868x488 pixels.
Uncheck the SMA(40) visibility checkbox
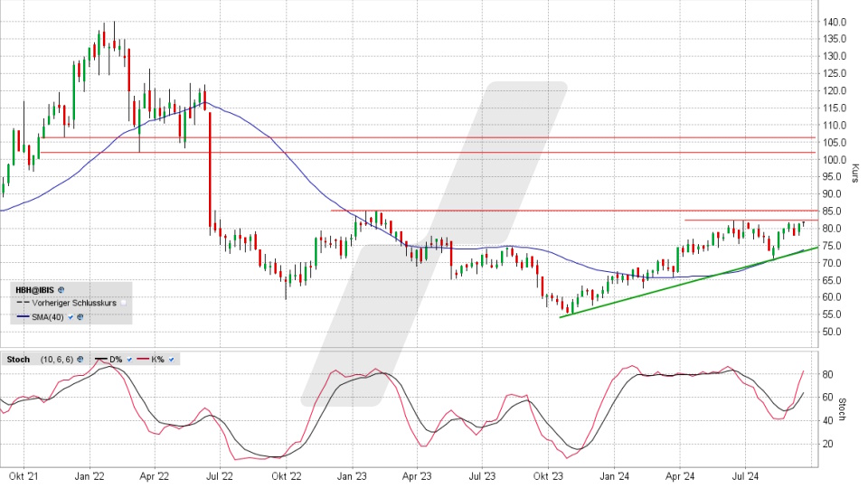[71, 317]
